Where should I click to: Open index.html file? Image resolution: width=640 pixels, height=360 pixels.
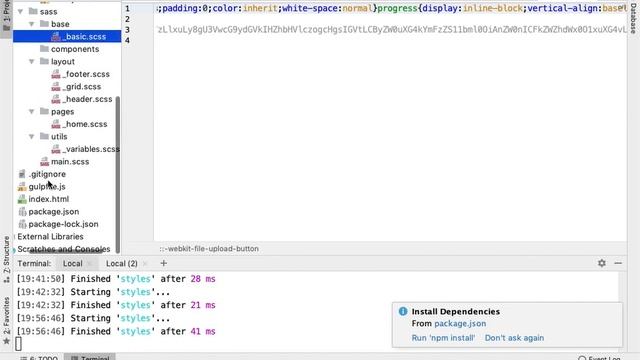(49, 199)
